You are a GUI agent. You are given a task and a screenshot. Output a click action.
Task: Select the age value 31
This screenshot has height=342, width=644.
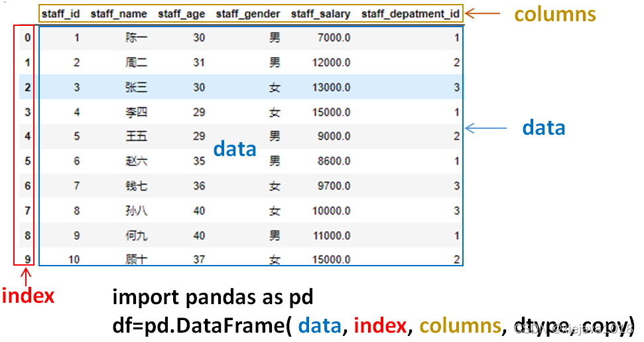point(199,62)
